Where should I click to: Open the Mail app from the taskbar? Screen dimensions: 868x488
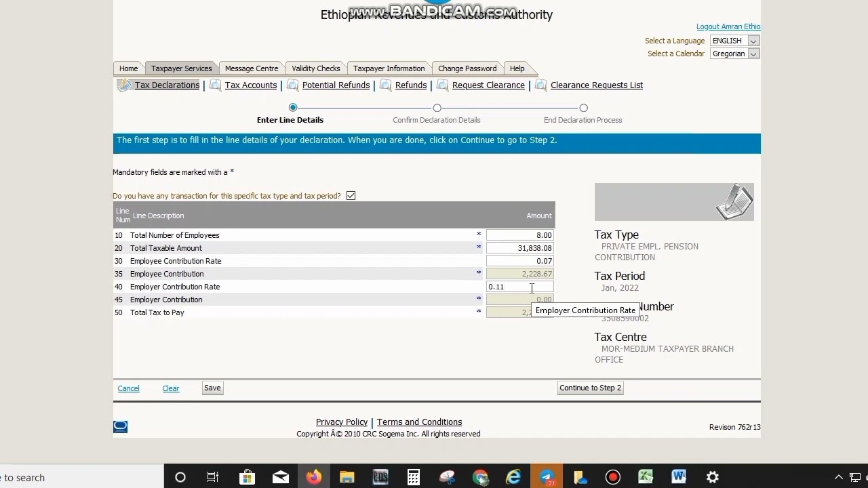(x=280, y=477)
